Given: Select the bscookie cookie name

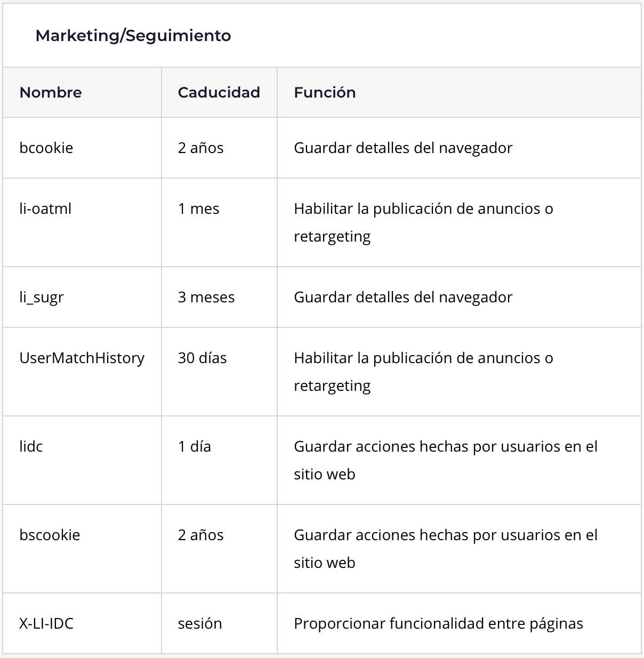Looking at the screenshot, I should [x=50, y=535].
